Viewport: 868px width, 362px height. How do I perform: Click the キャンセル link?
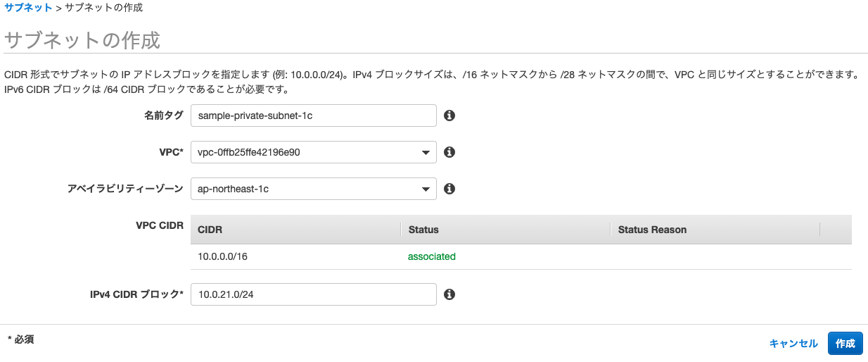[x=793, y=344]
